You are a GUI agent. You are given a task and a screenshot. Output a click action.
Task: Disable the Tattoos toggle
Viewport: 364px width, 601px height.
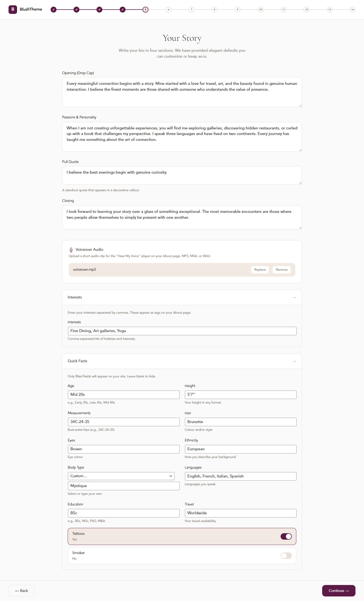click(x=286, y=536)
